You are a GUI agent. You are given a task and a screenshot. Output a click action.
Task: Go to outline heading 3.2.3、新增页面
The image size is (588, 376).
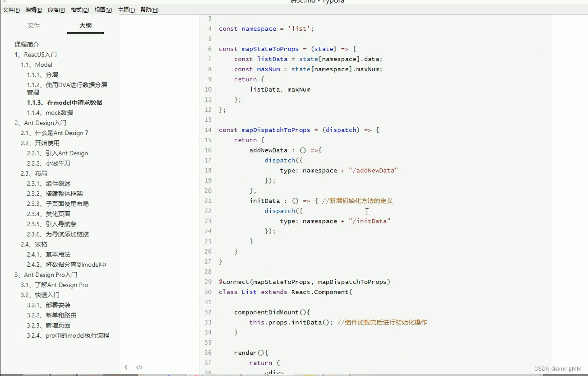click(x=48, y=325)
